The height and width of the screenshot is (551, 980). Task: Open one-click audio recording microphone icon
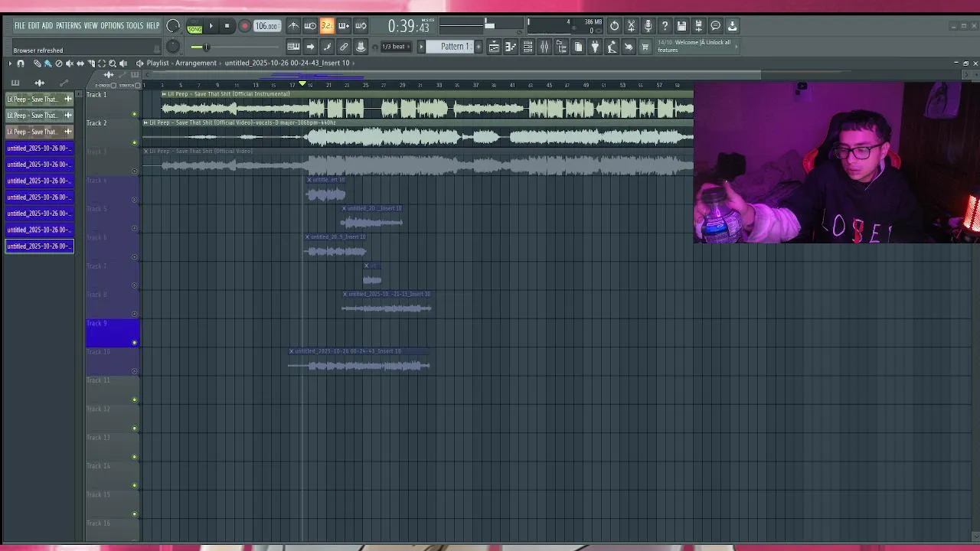click(648, 25)
